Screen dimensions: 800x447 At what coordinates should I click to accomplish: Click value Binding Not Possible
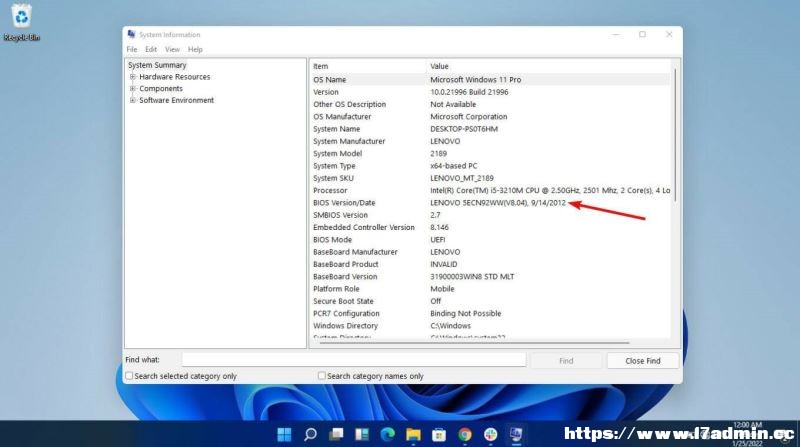coord(465,313)
